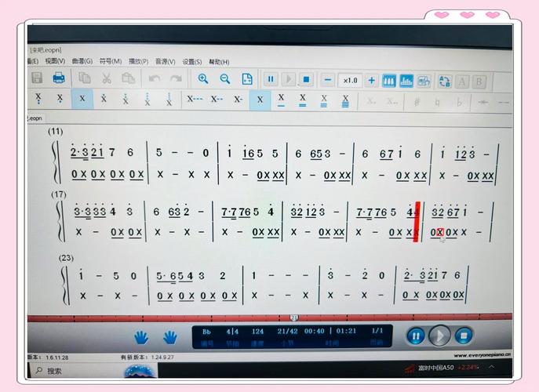
Task: Click the Copy icon in the toolbar
Action: [84, 78]
